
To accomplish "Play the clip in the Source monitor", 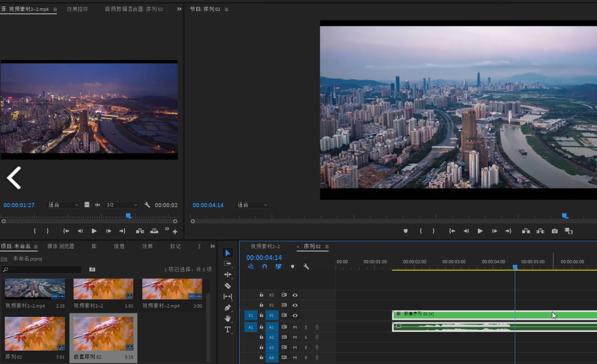I will pos(94,231).
